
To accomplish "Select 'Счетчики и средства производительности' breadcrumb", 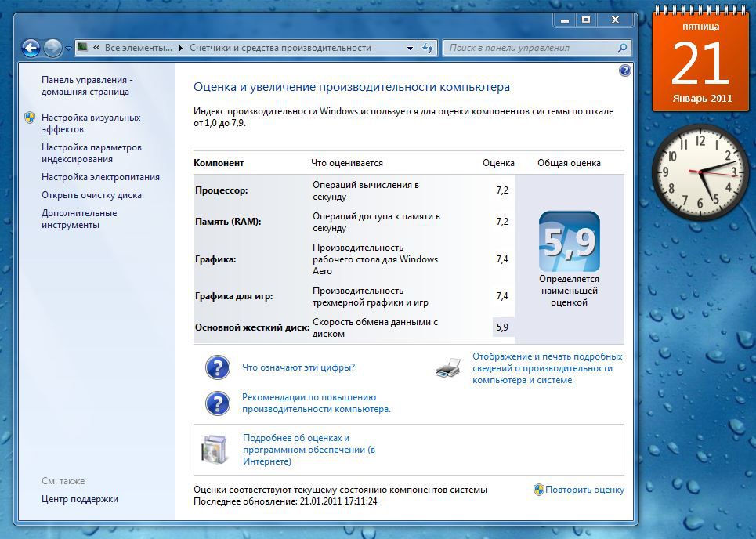I will pyautogui.click(x=280, y=48).
